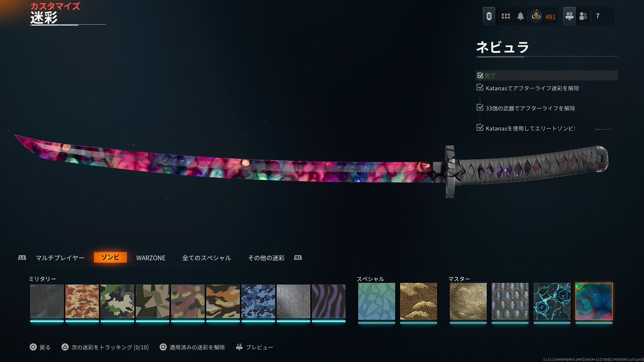Screen dimensions: 644x362
Task: Go back with the 戻る button
Action: pyautogui.click(x=45, y=348)
